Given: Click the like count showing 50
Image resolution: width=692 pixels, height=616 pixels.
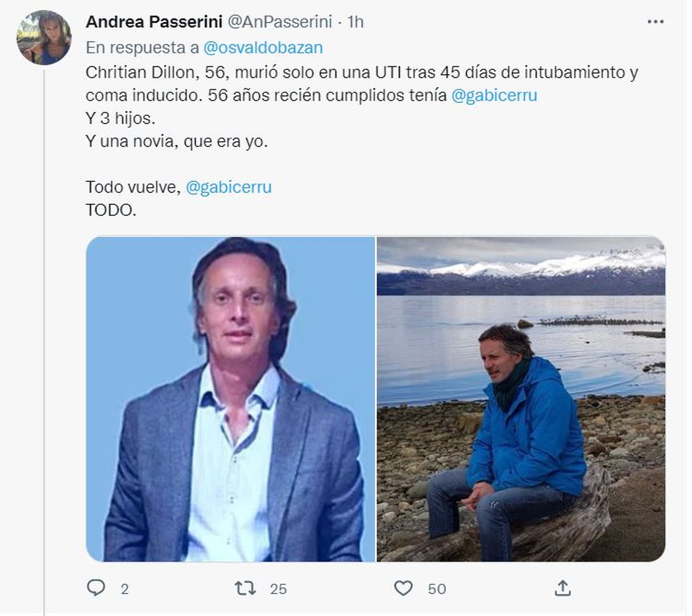Looking at the screenshot, I should 437,589.
